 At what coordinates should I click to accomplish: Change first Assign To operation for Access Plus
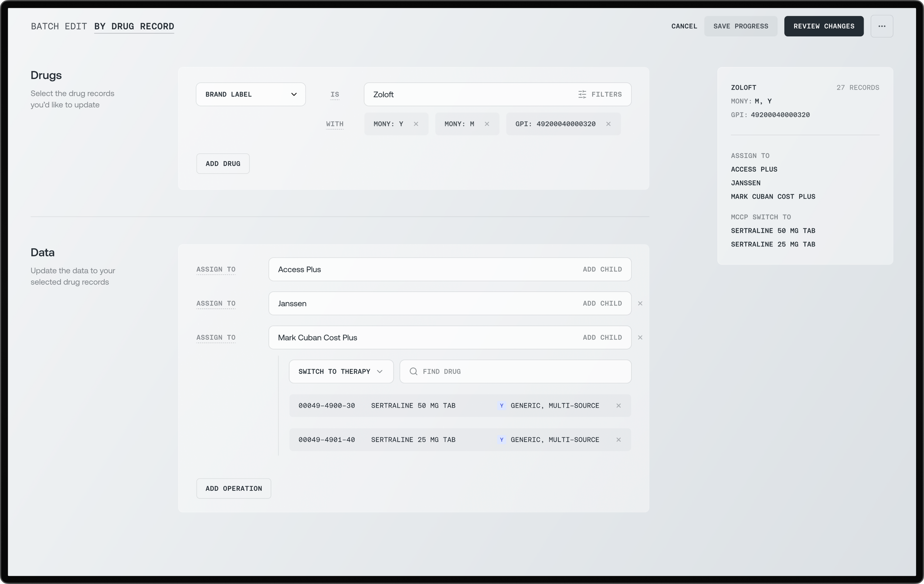pyautogui.click(x=215, y=270)
